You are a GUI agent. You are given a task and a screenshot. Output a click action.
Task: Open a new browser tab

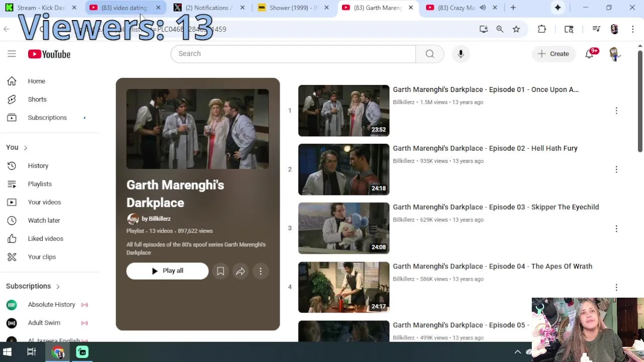[513, 8]
